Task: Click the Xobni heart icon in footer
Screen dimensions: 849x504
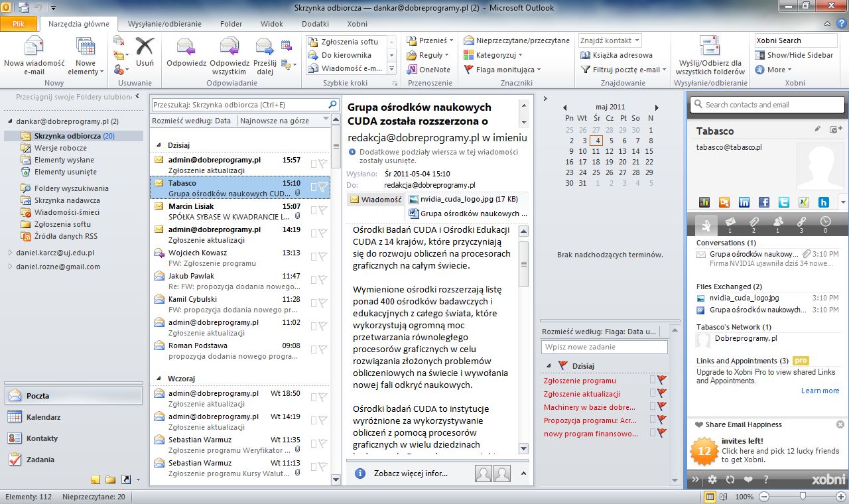Action: point(748,479)
